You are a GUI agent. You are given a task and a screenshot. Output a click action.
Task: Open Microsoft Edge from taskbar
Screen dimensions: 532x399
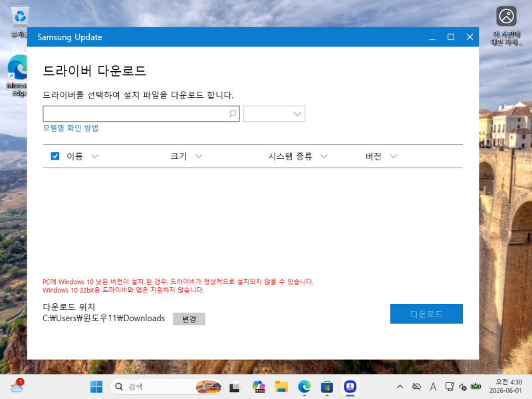[x=305, y=387]
